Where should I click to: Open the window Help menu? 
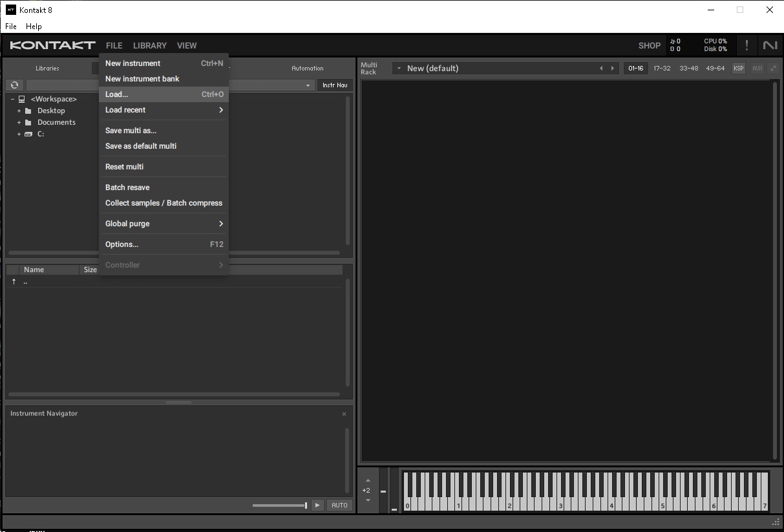(x=34, y=27)
